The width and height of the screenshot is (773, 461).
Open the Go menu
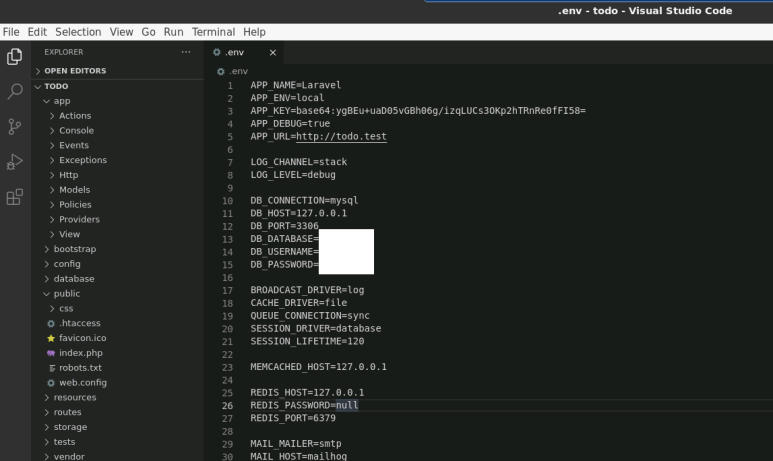click(x=148, y=32)
